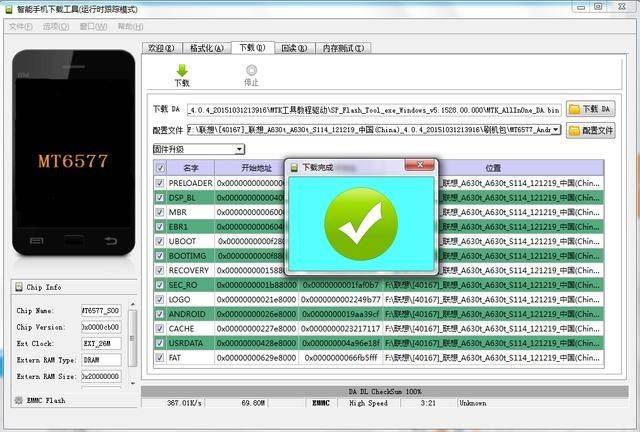Viewport: 640px width, 432px height.
Task: Click the green Download arrow icon
Action: click(x=182, y=70)
